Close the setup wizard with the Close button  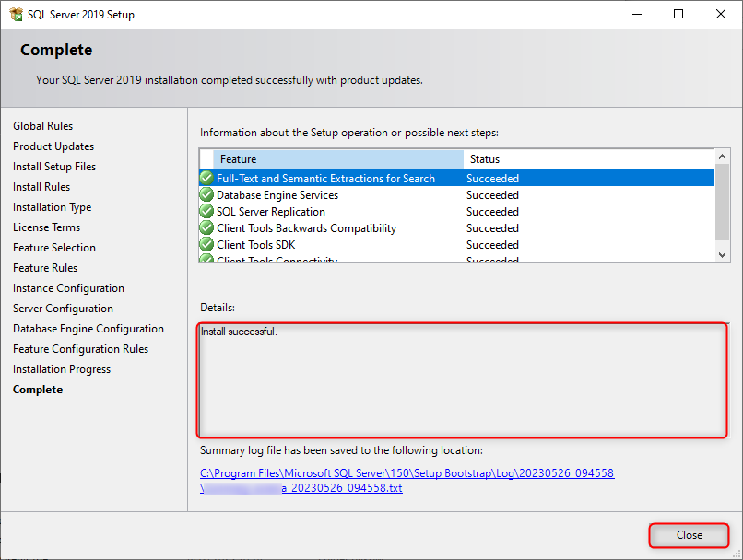689,535
